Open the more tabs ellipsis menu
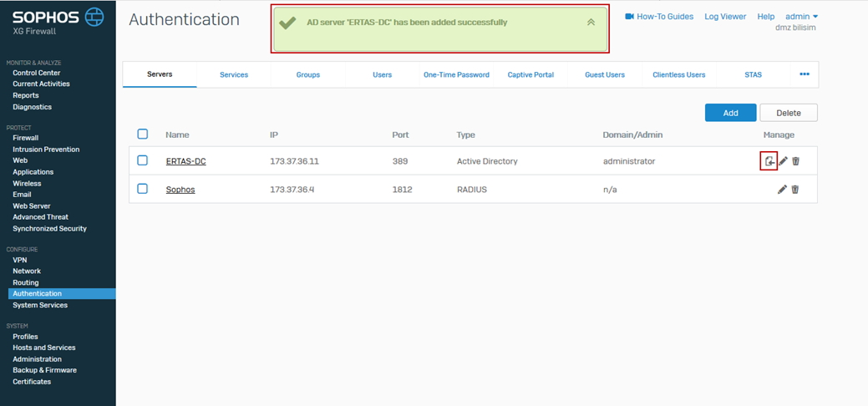This screenshot has width=868, height=406. pos(805,74)
